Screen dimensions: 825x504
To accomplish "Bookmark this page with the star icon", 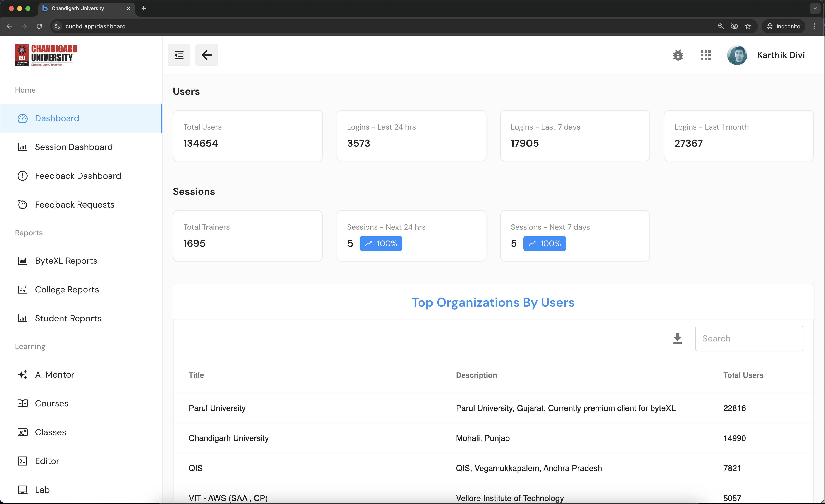I will pos(748,26).
